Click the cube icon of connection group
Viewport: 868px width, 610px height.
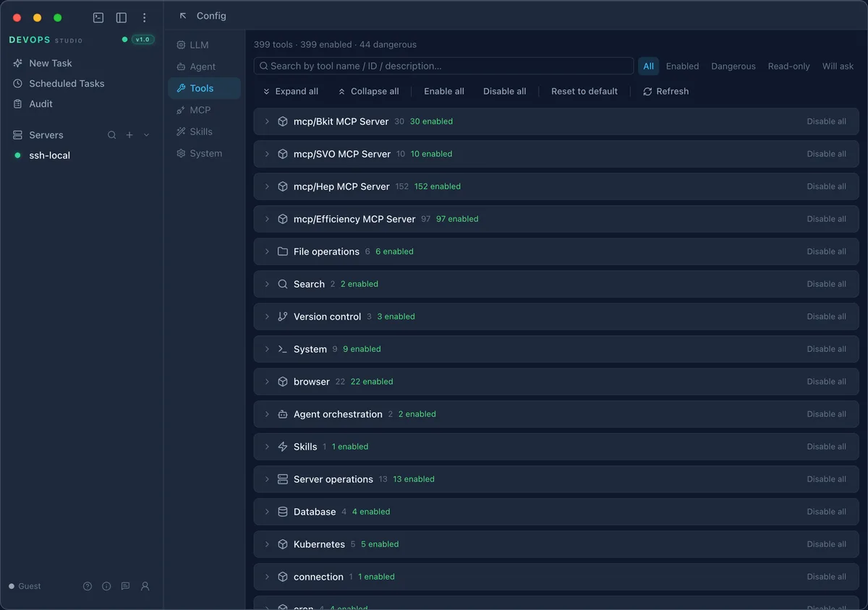[283, 577]
